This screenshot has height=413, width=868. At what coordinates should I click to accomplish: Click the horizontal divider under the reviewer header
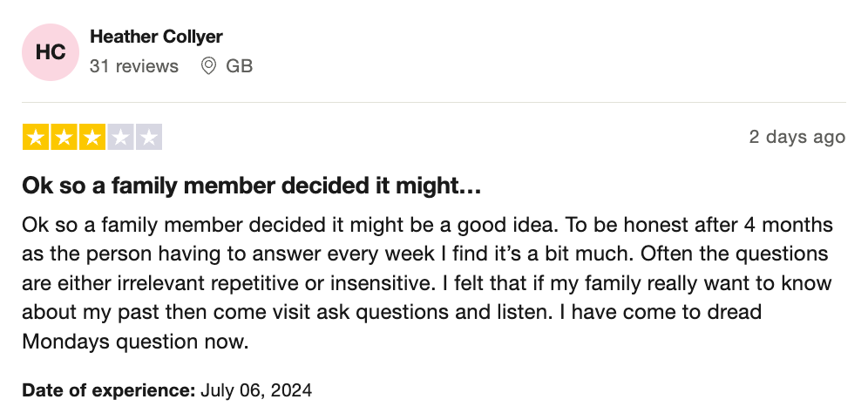click(434, 102)
